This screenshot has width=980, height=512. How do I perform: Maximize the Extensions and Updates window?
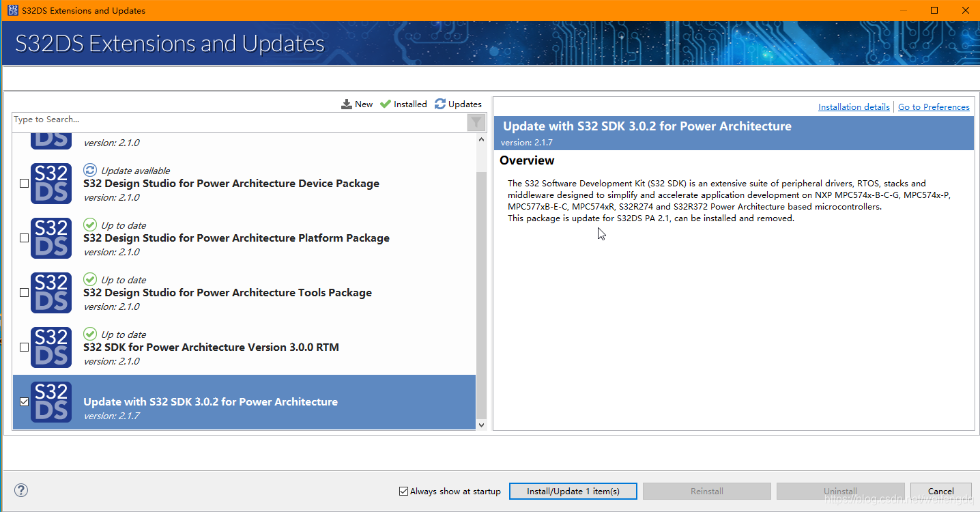pyautogui.click(x=934, y=10)
